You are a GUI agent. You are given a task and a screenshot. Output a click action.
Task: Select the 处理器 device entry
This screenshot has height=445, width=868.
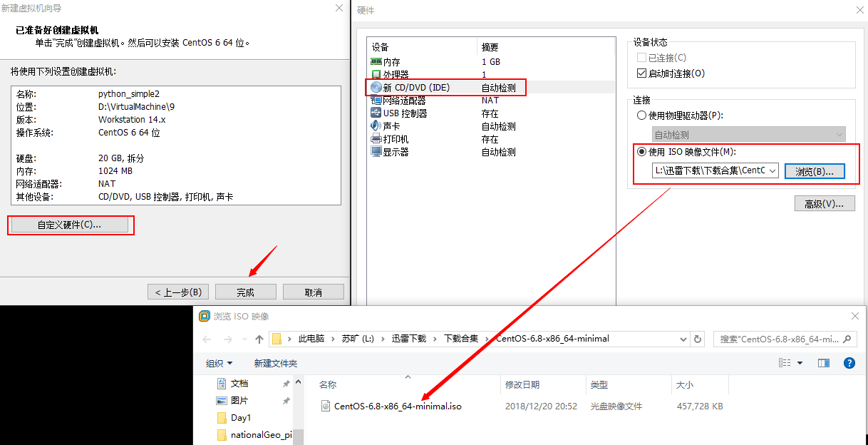pos(393,74)
